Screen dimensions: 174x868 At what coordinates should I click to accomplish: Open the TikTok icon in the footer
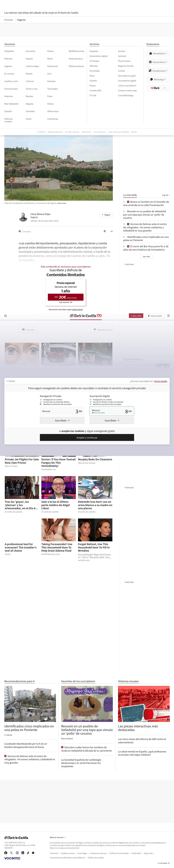[28, 853]
